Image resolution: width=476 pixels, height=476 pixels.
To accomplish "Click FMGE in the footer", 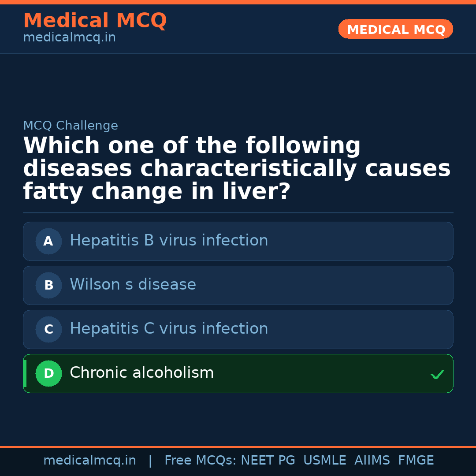I will (x=416, y=461).
